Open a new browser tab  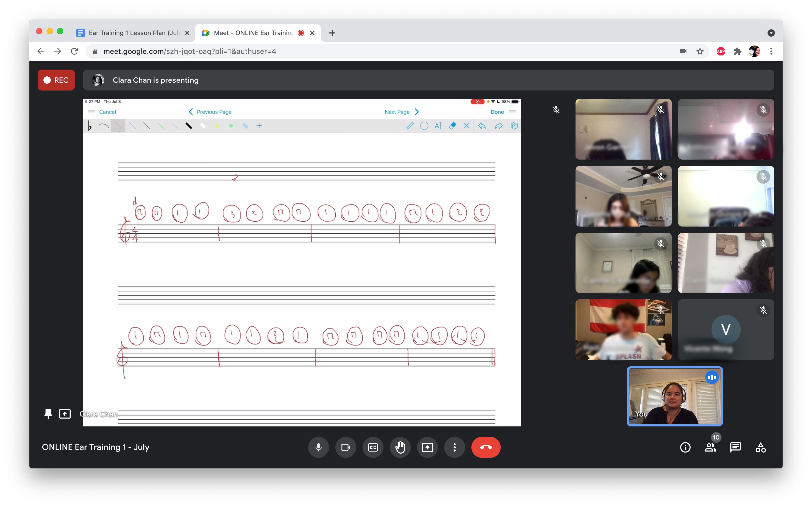[332, 33]
